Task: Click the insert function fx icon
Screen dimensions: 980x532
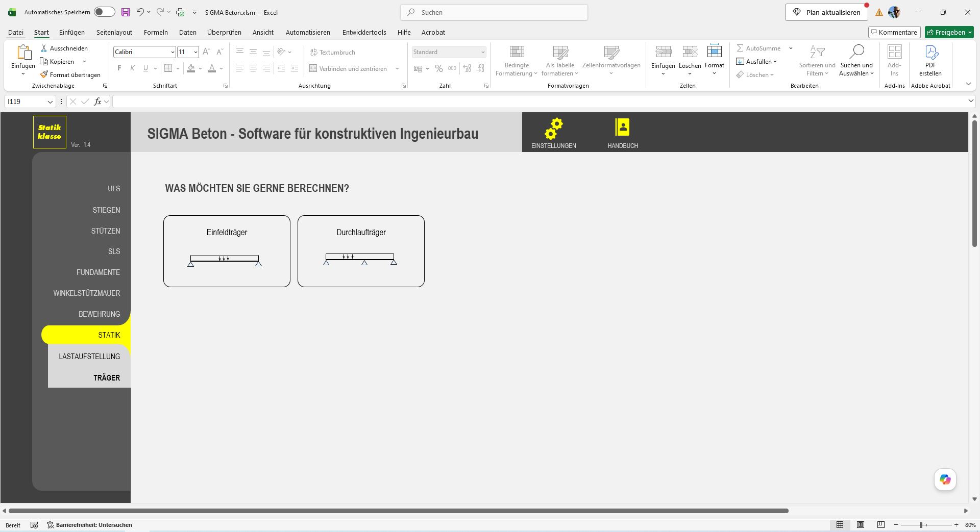Action: pos(98,102)
